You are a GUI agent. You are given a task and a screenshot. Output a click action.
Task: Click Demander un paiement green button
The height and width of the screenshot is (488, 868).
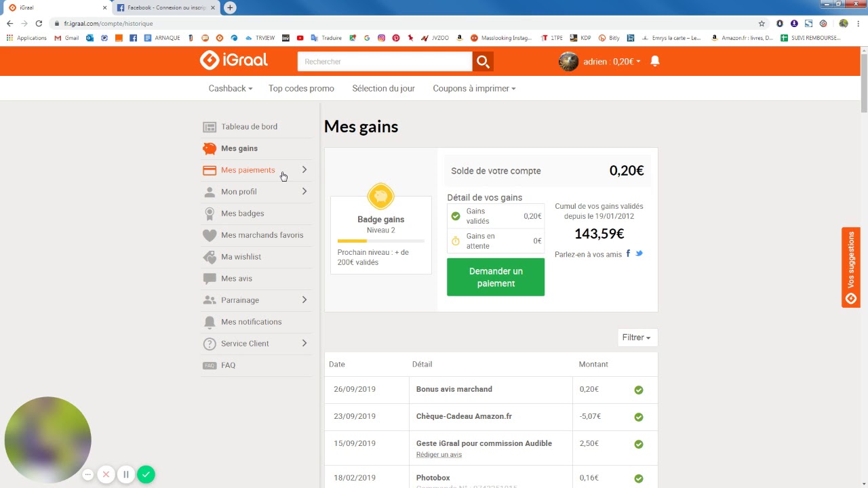(496, 277)
